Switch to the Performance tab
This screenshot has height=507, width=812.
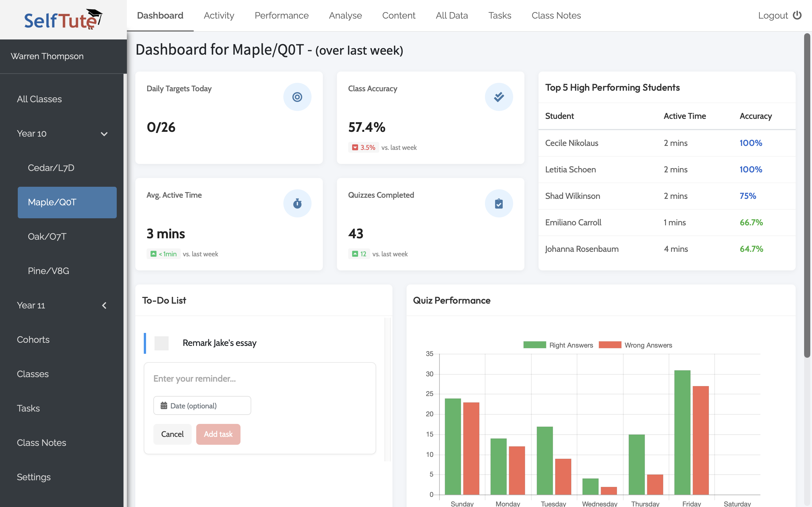[x=281, y=15]
